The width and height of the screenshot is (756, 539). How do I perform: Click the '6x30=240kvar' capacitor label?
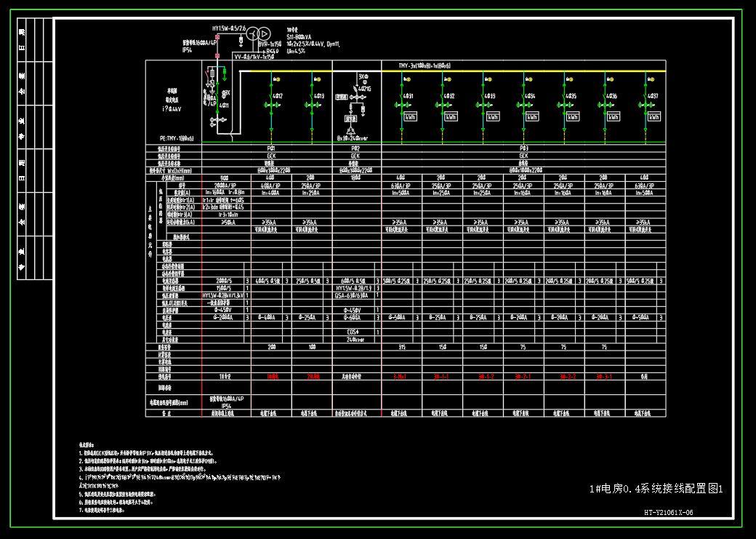point(352,138)
